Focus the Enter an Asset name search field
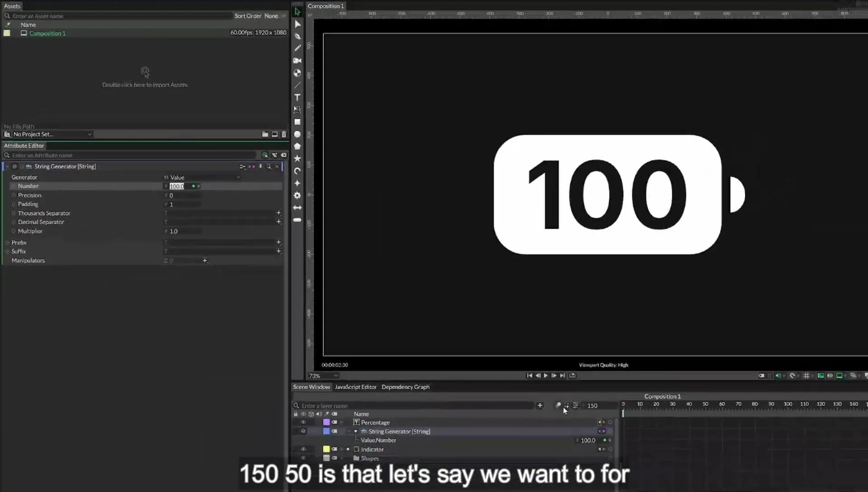The image size is (868, 492). [x=118, y=16]
